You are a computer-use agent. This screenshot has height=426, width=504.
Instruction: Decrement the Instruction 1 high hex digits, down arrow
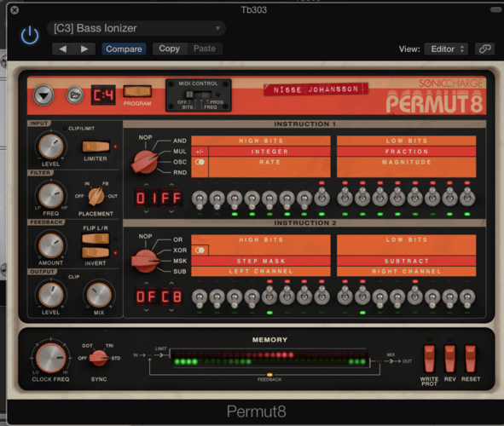pyautogui.click(x=146, y=211)
